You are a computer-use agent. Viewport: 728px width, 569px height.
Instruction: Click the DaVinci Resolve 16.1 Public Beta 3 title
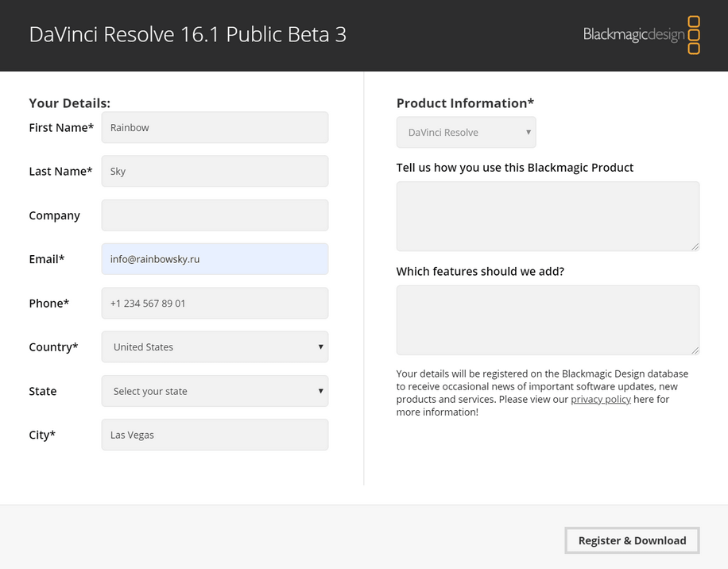tap(188, 35)
